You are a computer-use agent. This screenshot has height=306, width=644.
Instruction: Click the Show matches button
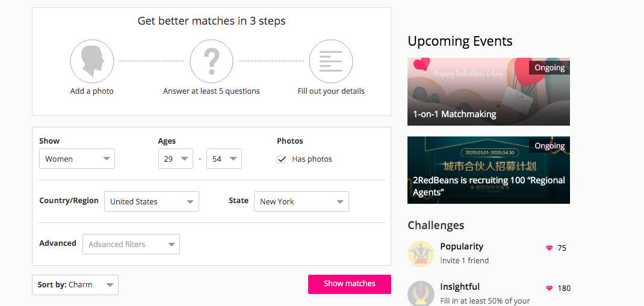350,284
